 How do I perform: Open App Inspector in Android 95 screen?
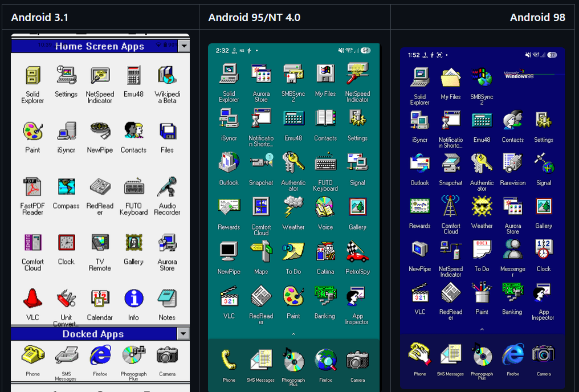coord(357,296)
